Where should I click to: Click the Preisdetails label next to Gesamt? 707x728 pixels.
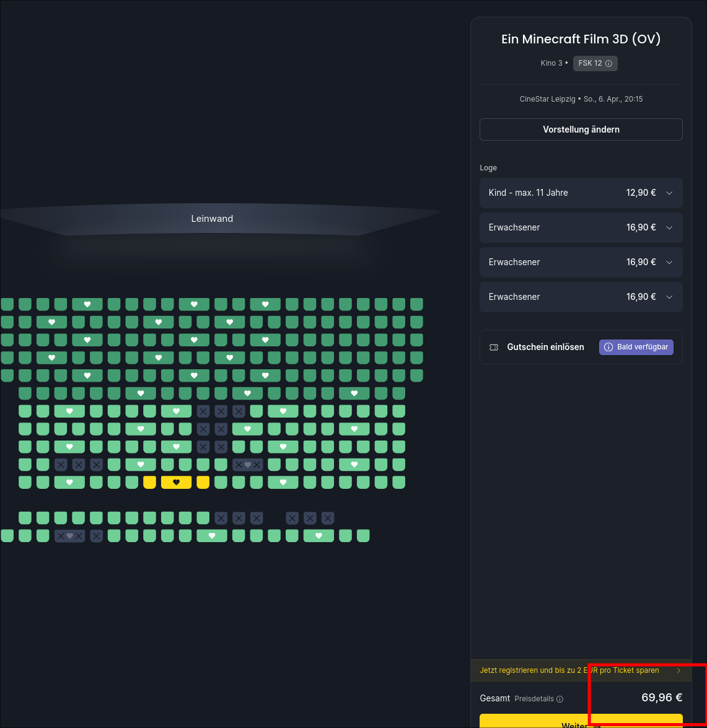[534, 699]
